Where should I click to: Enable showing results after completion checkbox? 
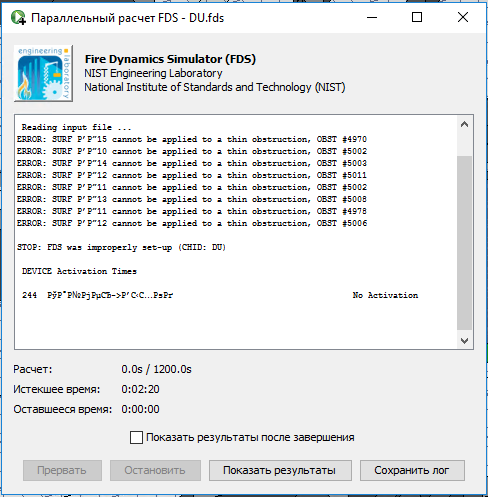(136, 437)
